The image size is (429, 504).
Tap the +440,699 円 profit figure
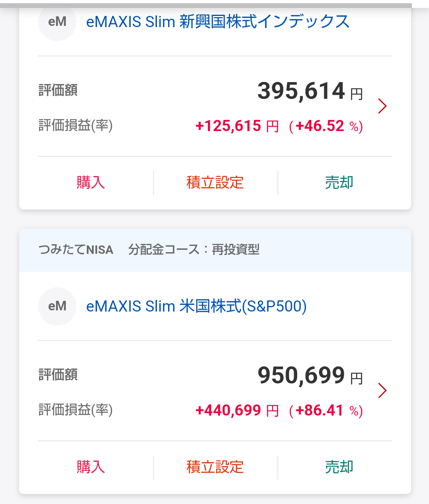pyautogui.click(x=237, y=411)
